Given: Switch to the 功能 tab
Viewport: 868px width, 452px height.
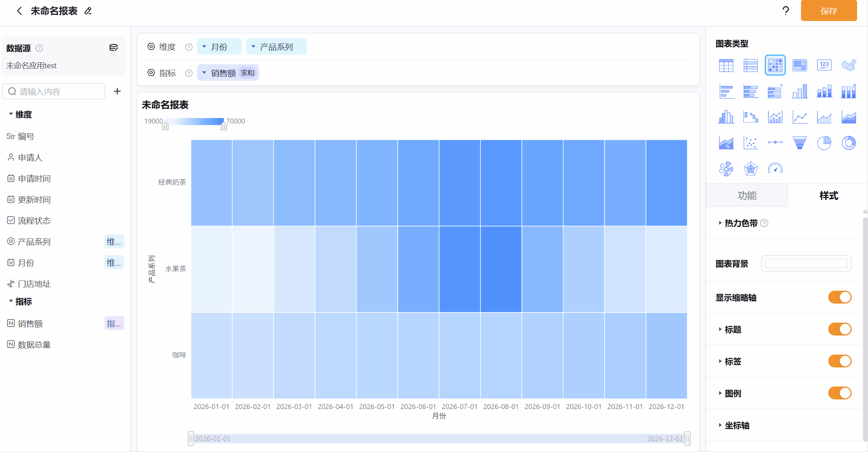Looking at the screenshot, I should point(747,196).
